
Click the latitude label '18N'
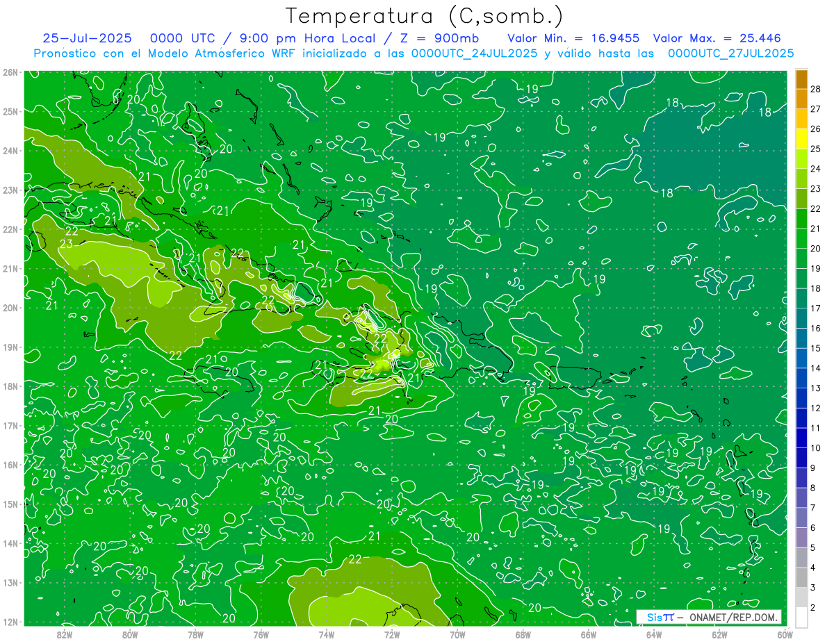(10, 386)
